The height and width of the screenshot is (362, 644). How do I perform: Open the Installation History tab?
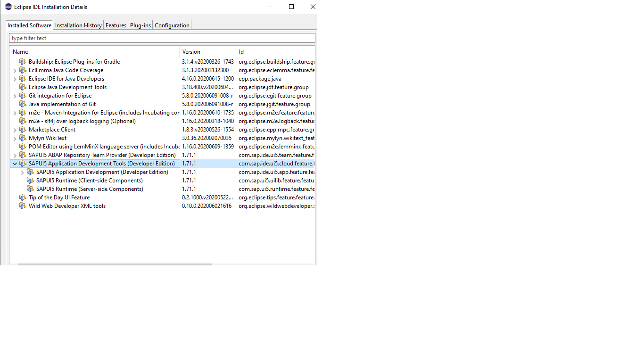pyautogui.click(x=78, y=25)
